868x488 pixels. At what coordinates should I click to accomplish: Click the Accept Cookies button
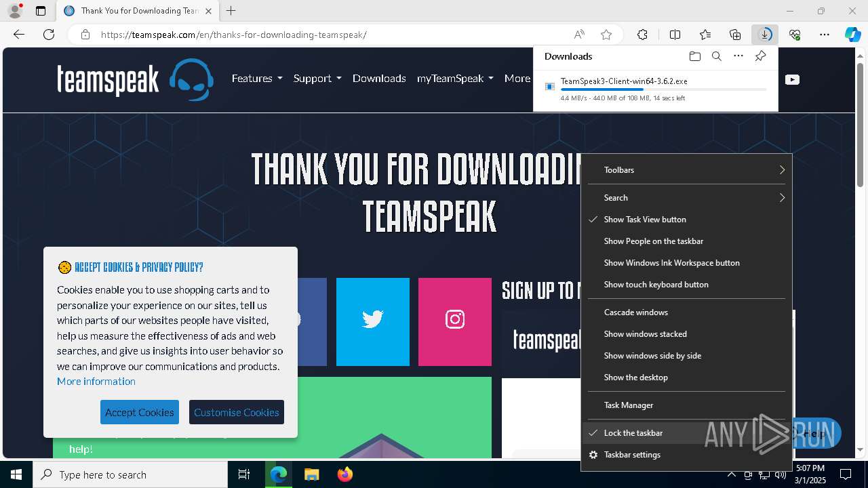point(140,412)
